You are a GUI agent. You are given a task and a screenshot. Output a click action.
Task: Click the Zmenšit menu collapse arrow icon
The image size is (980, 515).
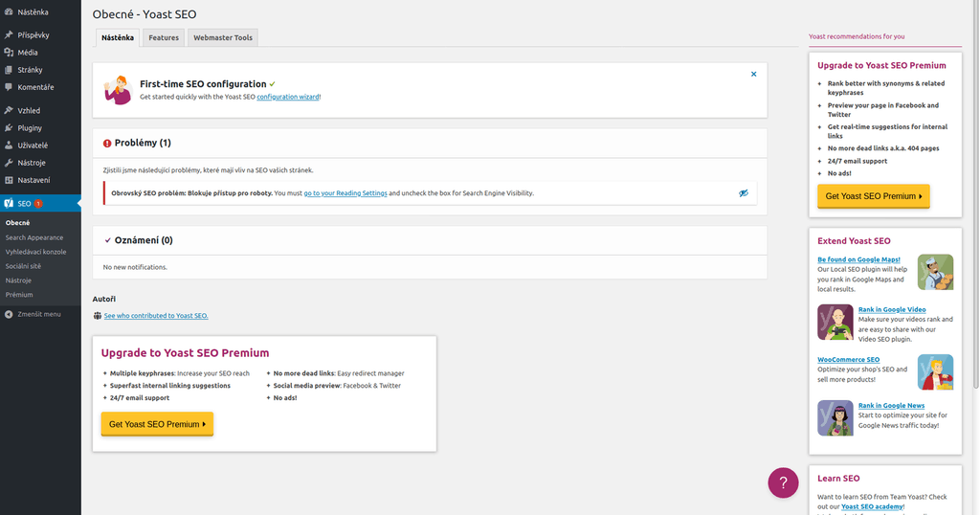click(9, 314)
